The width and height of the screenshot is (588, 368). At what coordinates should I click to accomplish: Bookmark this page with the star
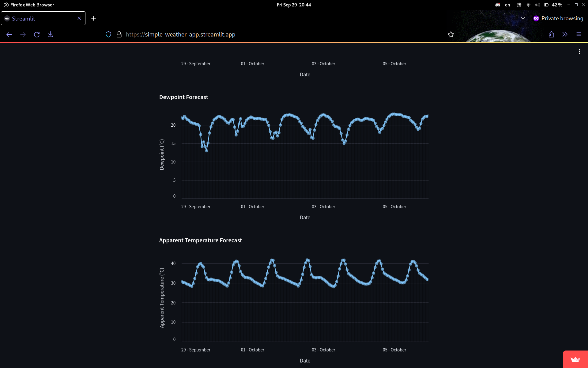450,34
